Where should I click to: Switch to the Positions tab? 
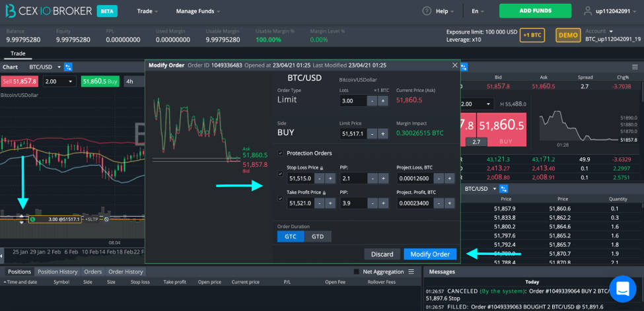[x=19, y=271]
